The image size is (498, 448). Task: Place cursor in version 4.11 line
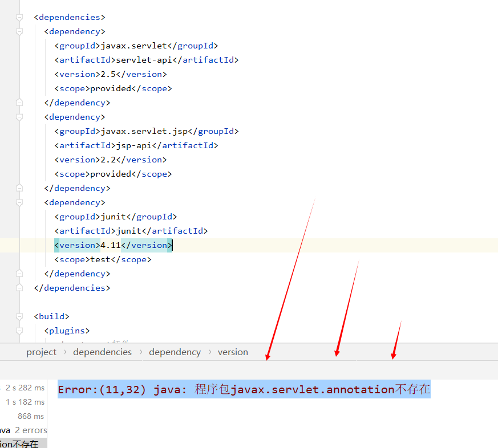(113, 245)
